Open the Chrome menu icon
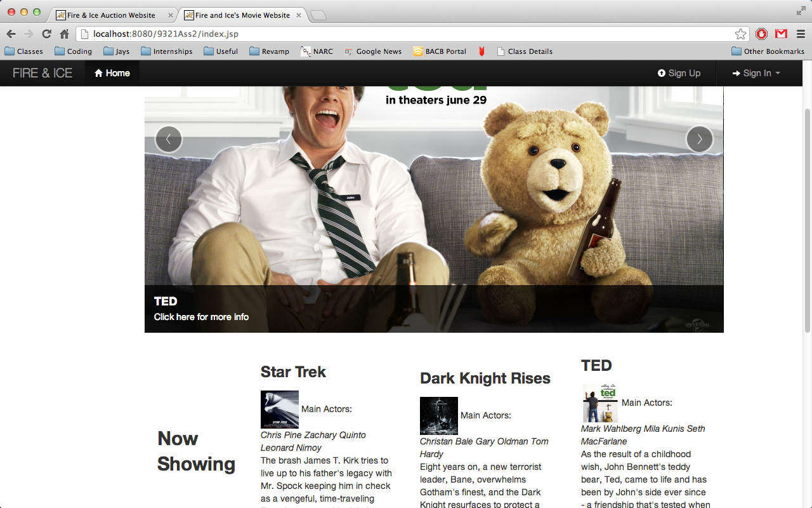The height and width of the screenshot is (508, 812). coord(801,34)
